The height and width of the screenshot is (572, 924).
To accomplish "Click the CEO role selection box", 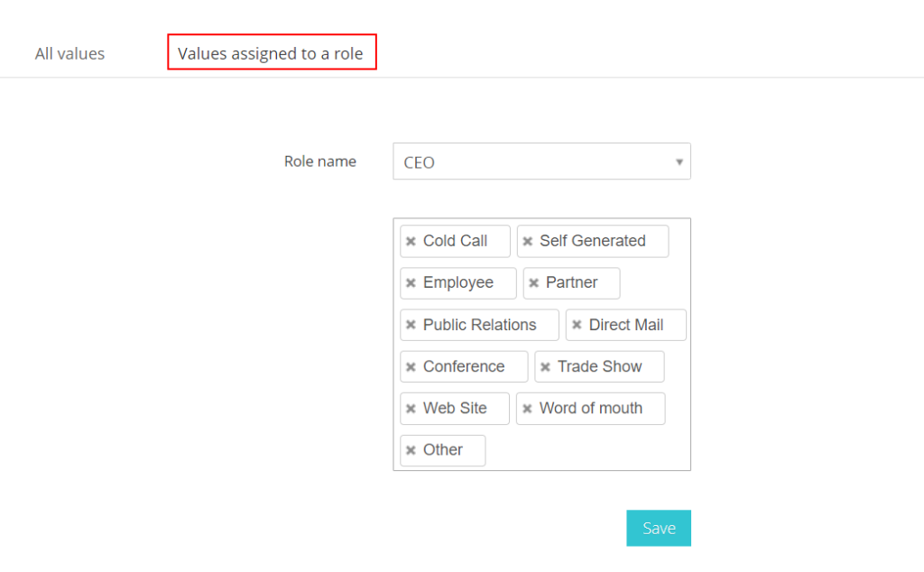I will pos(541,161).
